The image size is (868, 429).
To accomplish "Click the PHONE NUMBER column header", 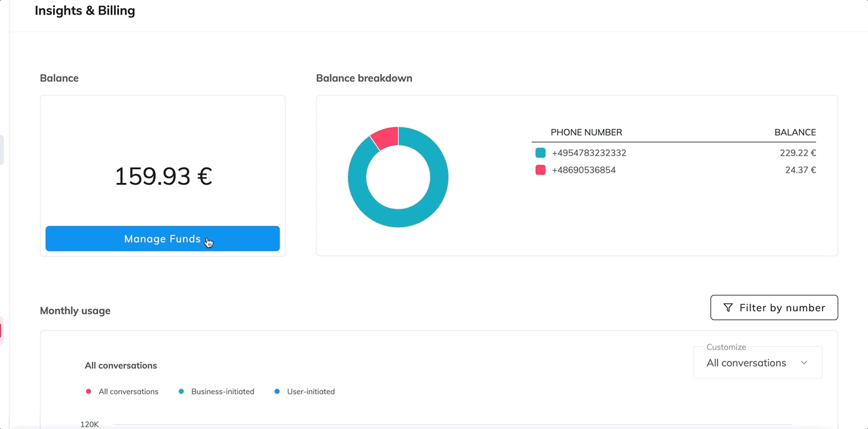I will pos(586,132).
